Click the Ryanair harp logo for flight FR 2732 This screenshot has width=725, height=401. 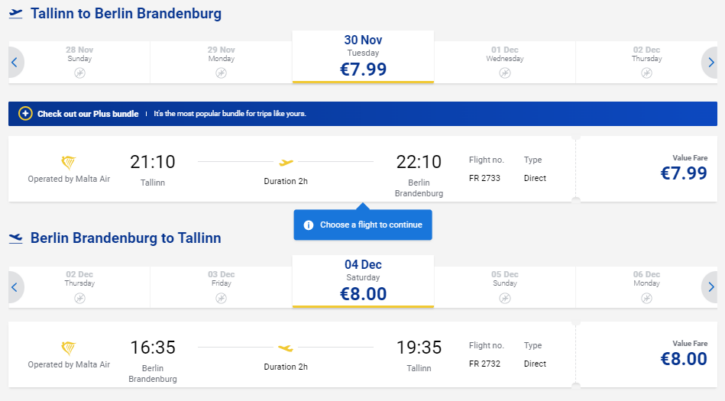(68, 348)
